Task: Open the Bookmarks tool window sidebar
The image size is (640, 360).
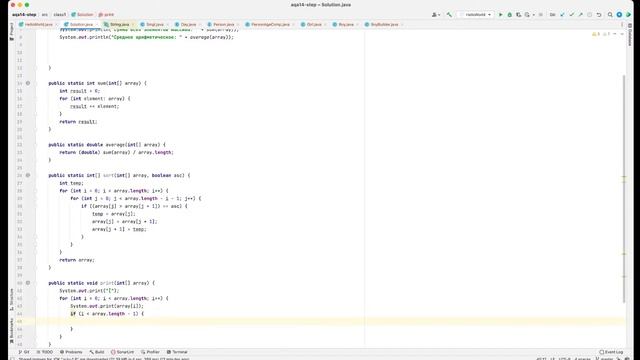Action: pyautogui.click(x=11, y=331)
